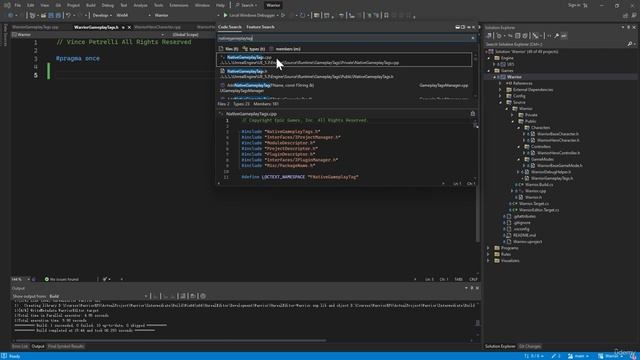640x360 pixels.
Task: Open the Show output from Build dropdown
Action: [98, 296]
